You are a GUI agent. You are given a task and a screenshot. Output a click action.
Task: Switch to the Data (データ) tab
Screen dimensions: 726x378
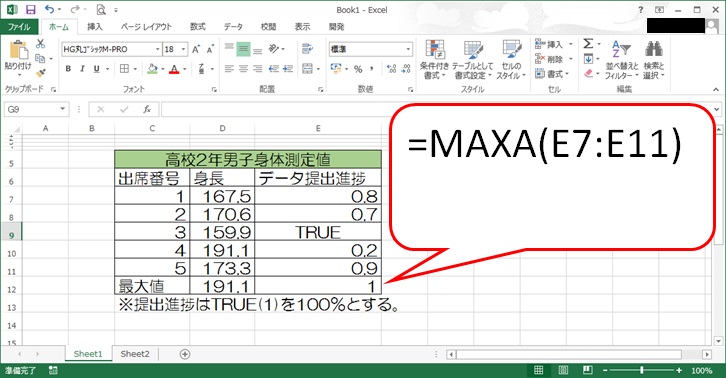tap(233, 27)
